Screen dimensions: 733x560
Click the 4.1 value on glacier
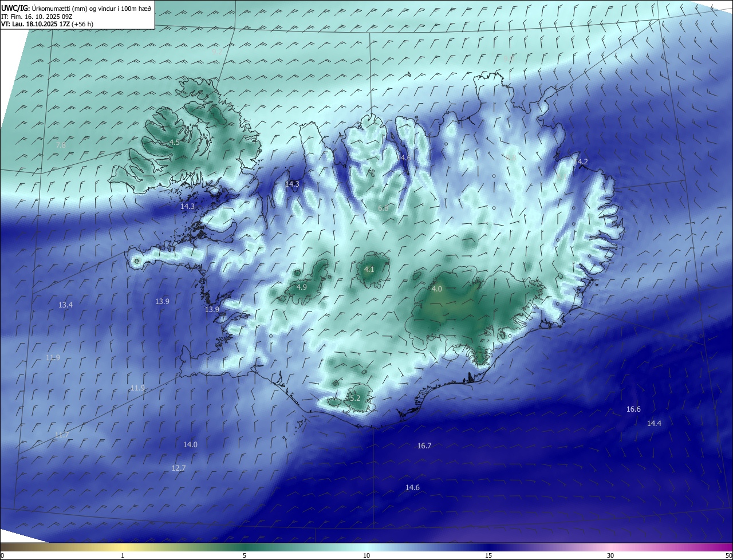pos(369,269)
